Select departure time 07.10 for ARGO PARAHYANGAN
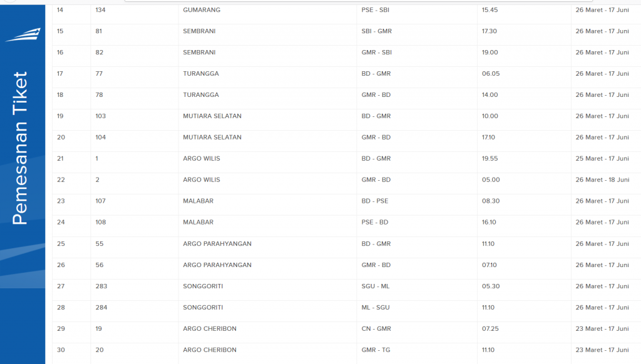This screenshot has width=641, height=364. click(490, 265)
